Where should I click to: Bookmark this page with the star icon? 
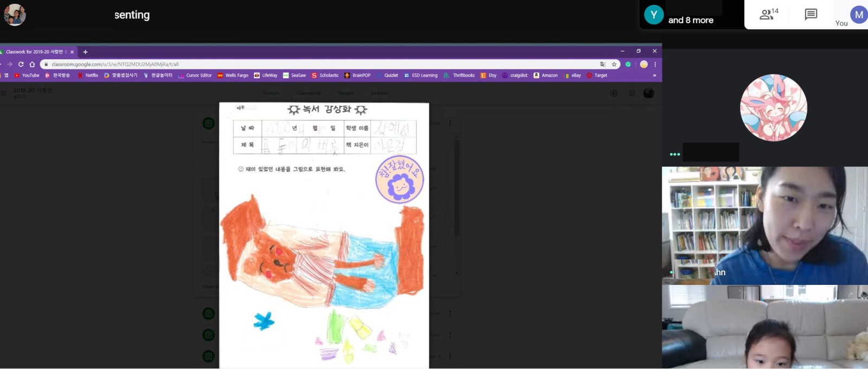pos(614,64)
